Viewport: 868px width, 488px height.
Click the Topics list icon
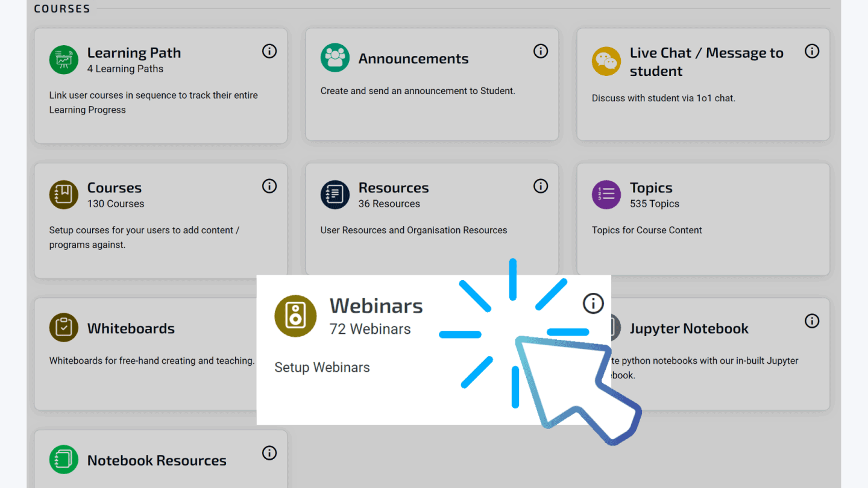(x=606, y=194)
